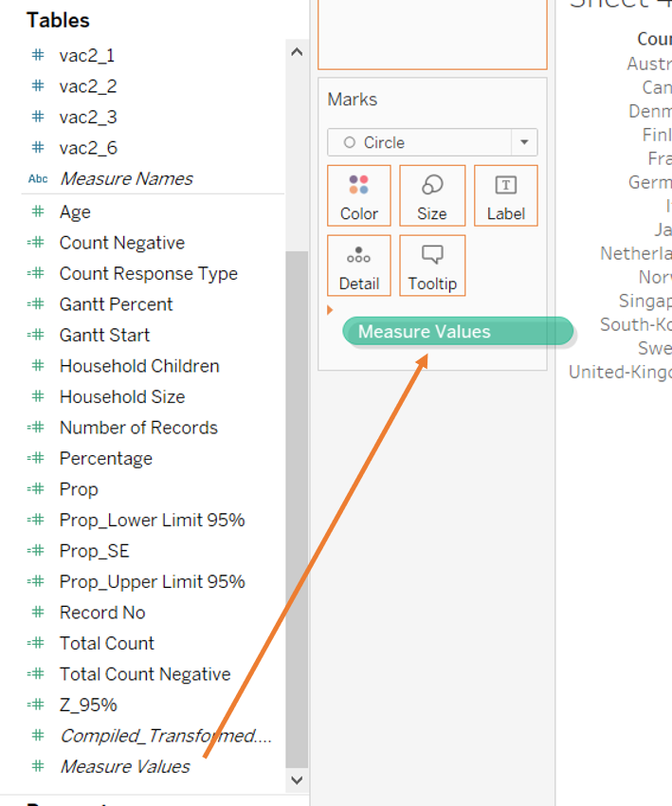The image size is (672, 806).
Task: Open the Detail marks card
Action: (x=359, y=266)
